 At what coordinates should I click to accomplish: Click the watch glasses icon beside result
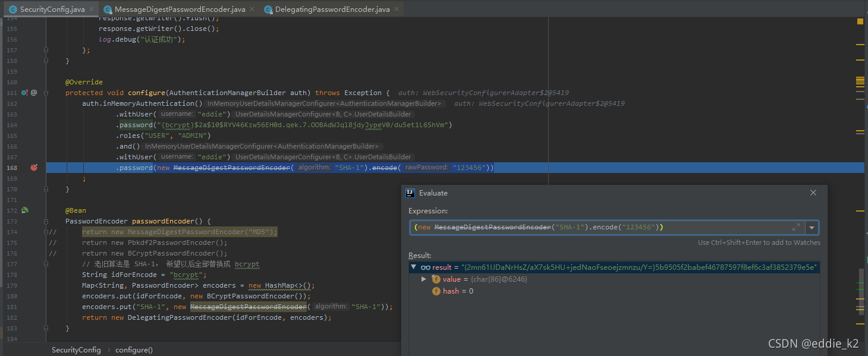426,267
